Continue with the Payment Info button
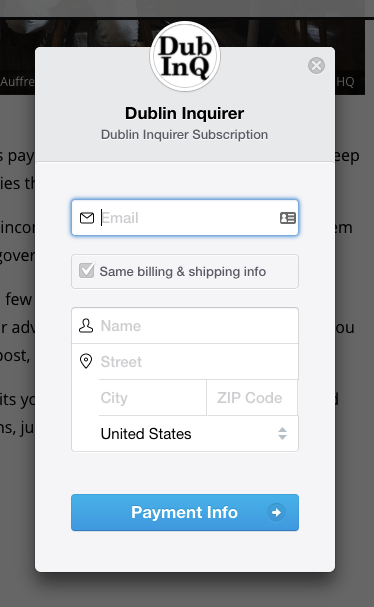 coord(185,513)
